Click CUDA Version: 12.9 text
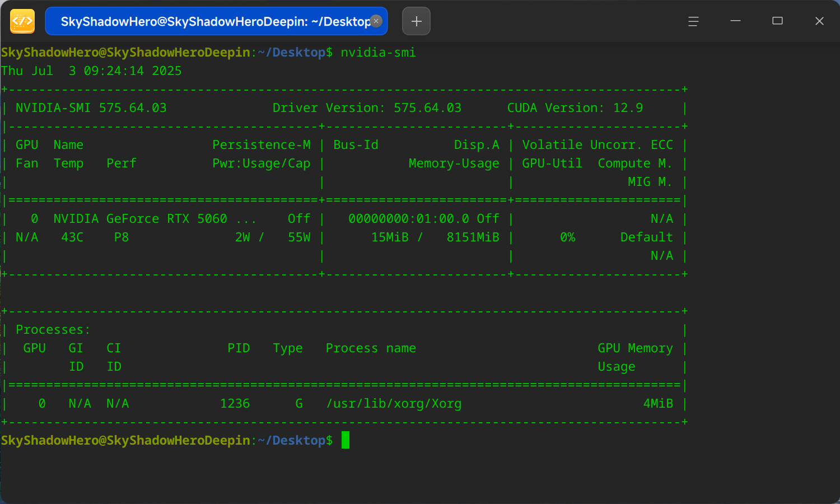Viewport: 840px width, 504px height. 575,108
